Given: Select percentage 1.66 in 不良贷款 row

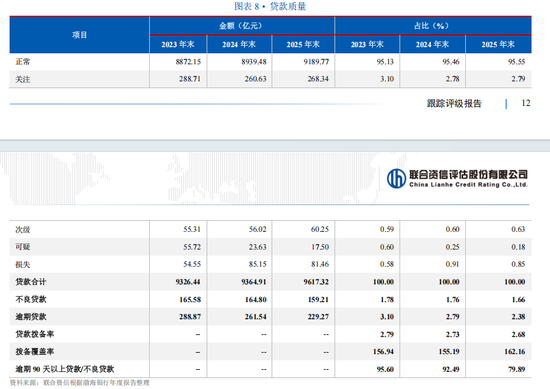Looking at the screenshot, I should (x=518, y=300).
